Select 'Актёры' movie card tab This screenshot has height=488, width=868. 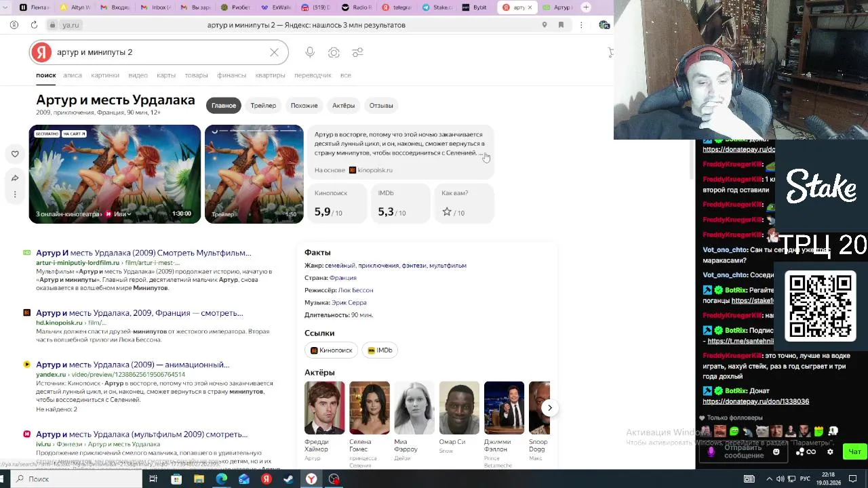[344, 105]
